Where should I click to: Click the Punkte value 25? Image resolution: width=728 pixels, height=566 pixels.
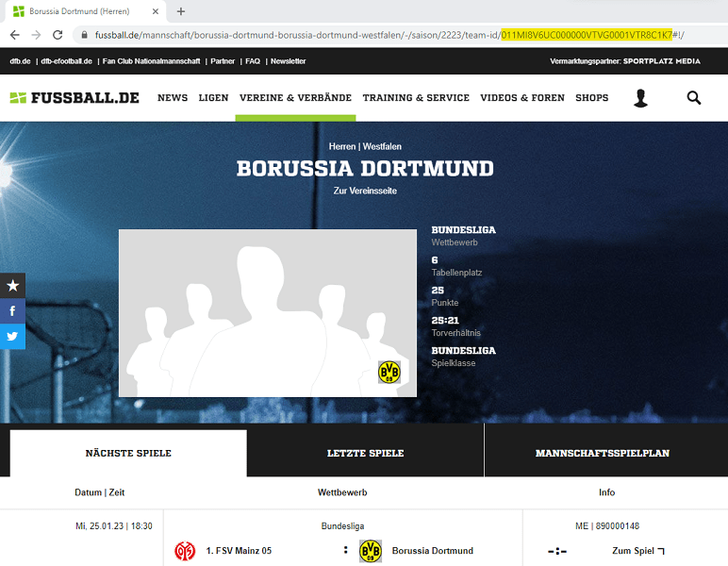tap(438, 291)
